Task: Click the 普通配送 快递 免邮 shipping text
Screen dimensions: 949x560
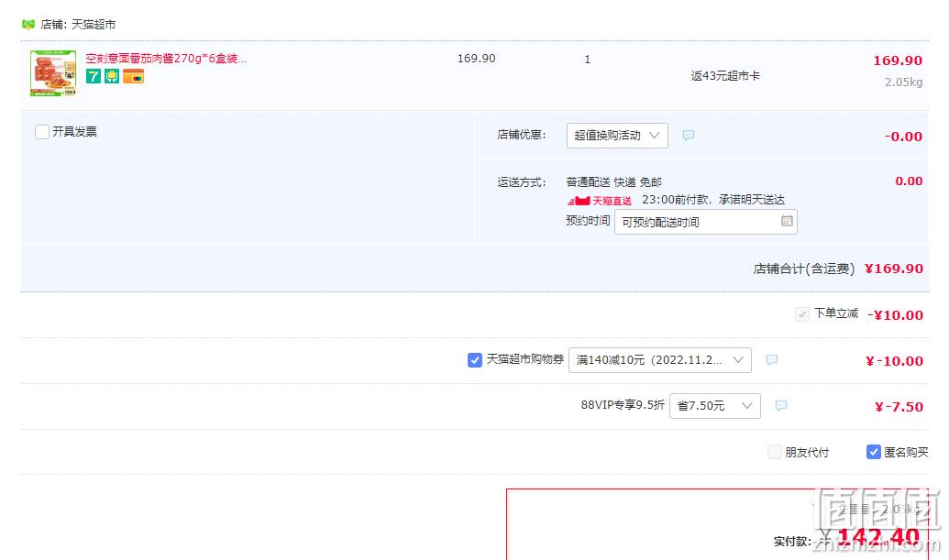Action: point(613,182)
